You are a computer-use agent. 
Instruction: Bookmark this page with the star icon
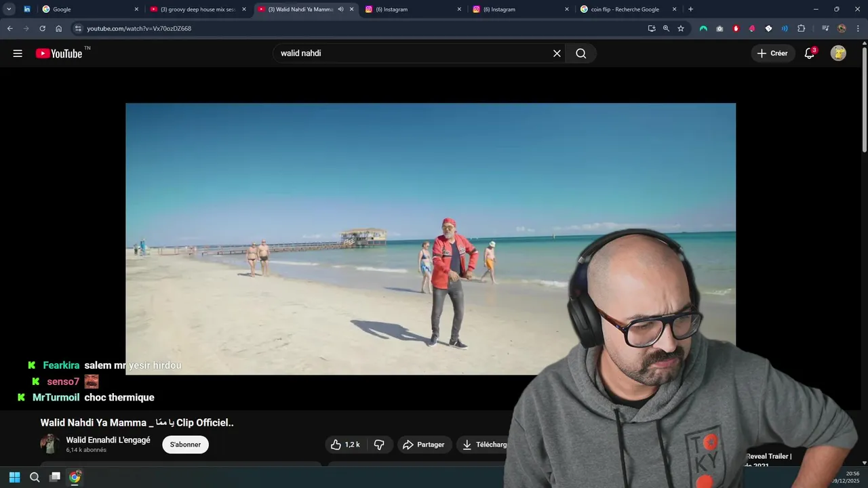681,28
